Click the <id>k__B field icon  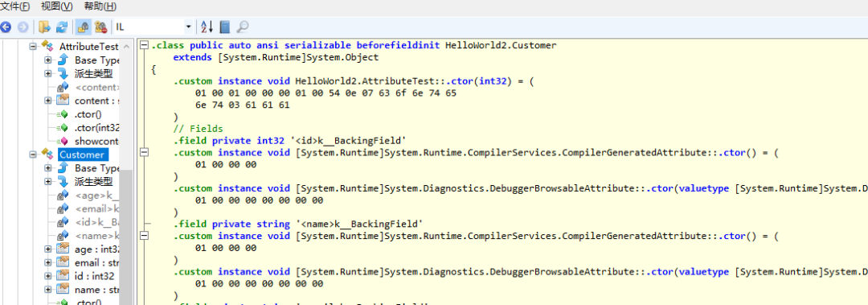click(63, 222)
